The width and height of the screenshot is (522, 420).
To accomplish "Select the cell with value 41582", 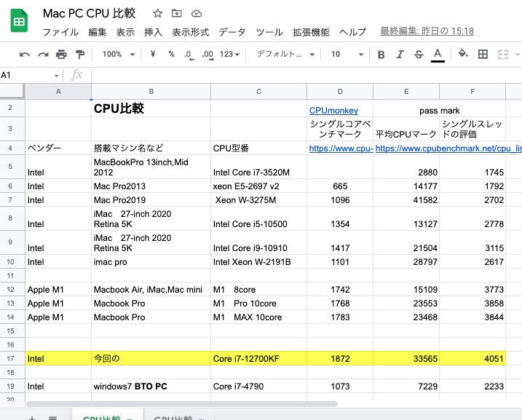I will tap(406, 200).
